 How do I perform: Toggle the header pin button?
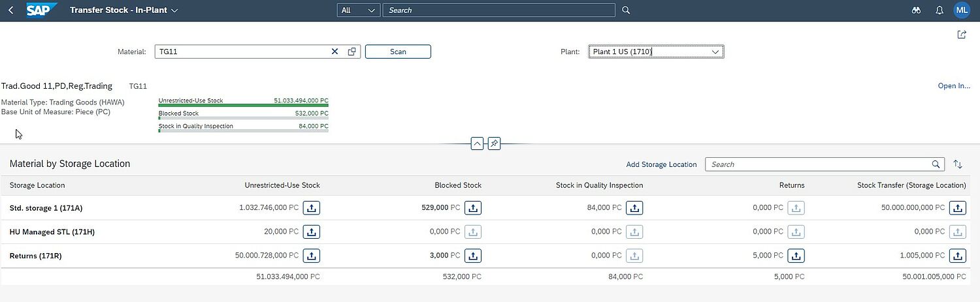495,143
